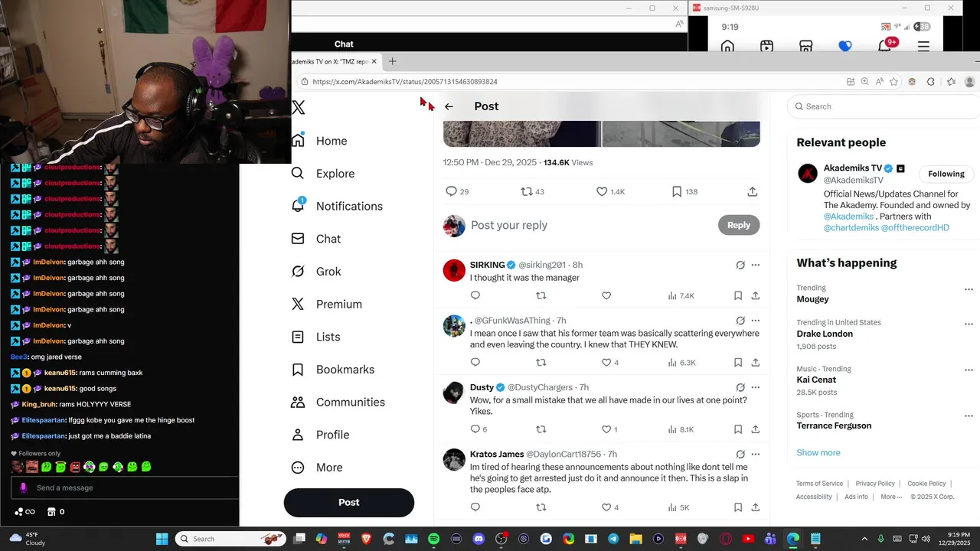Add page to favorites star icon
Viewport: 980px width, 551px height.
click(893, 82)
